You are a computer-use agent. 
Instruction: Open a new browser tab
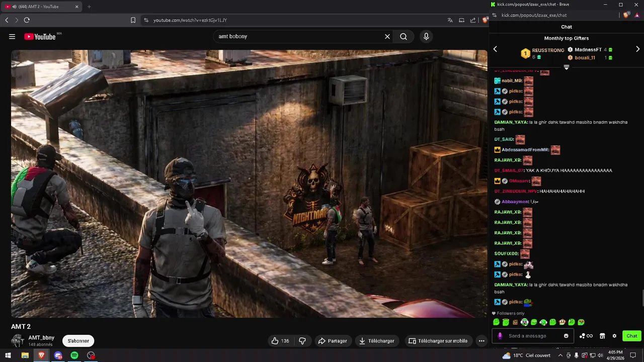click(89, 7)
